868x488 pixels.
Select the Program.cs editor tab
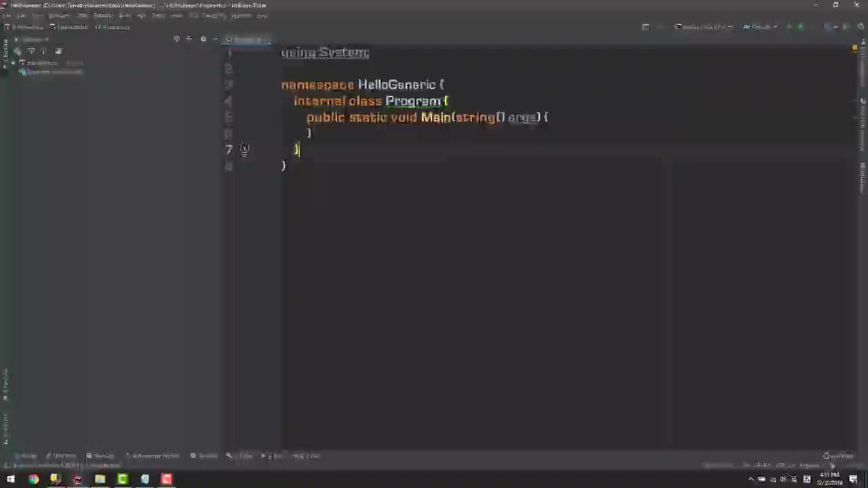(247, 39)
